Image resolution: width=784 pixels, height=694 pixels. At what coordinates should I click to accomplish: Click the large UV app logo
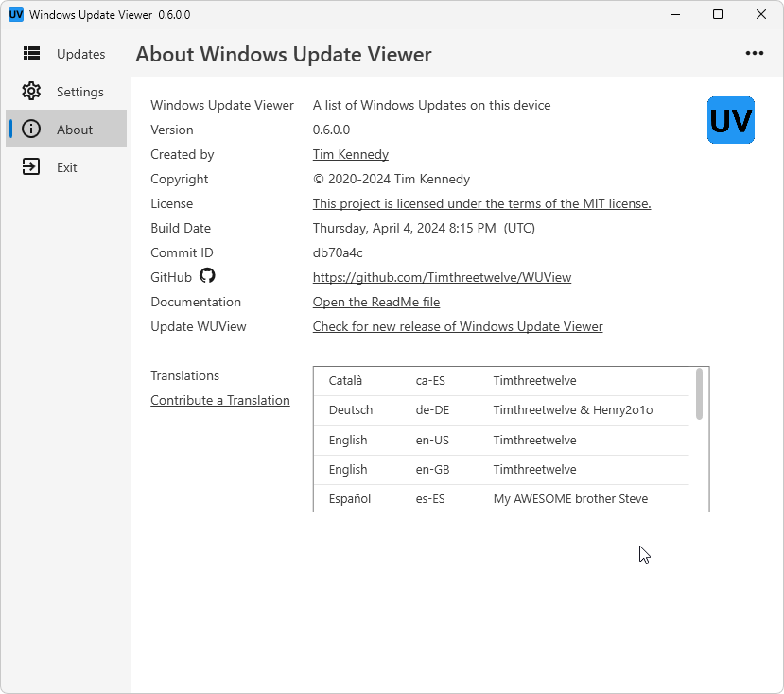click(x=730, y=120)
